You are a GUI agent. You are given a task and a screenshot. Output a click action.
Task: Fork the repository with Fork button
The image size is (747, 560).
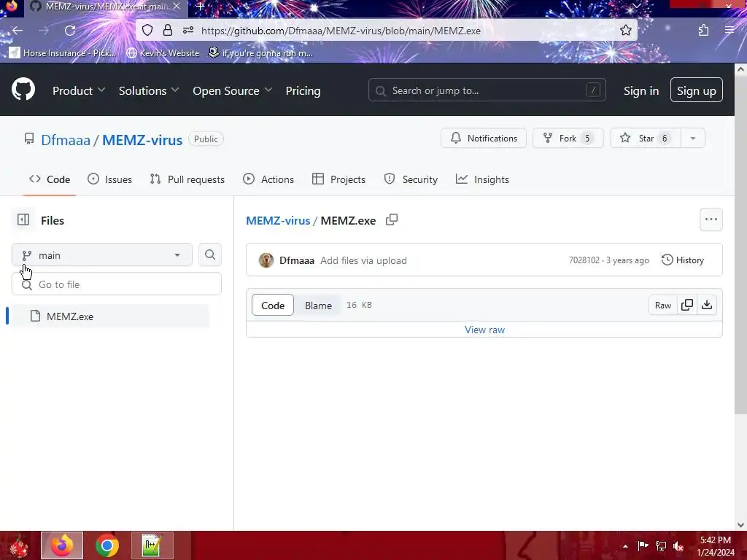[x=568, y=138]
